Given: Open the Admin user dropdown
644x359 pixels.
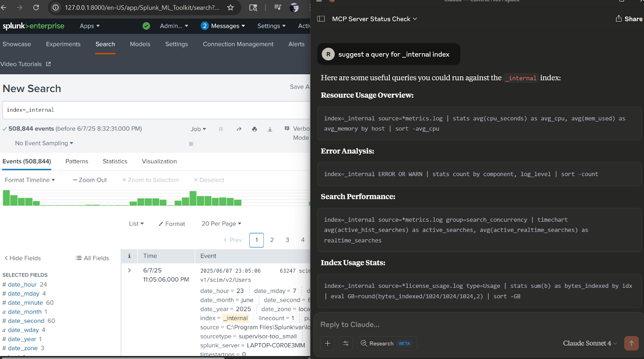Looking at the screenshot, I should tap(174, 26).
